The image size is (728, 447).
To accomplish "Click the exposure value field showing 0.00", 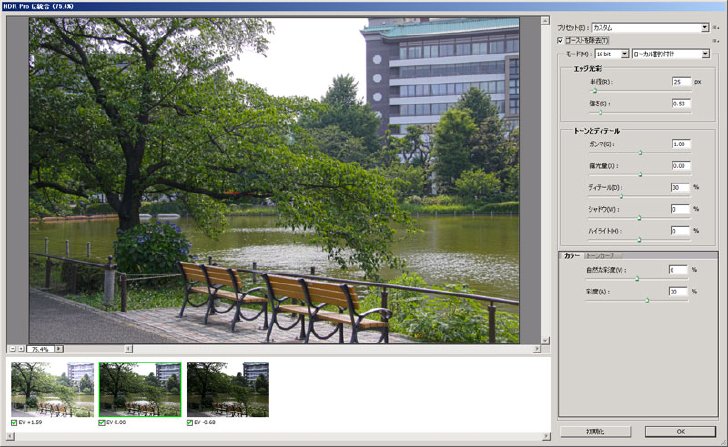I will pos(681,166).
